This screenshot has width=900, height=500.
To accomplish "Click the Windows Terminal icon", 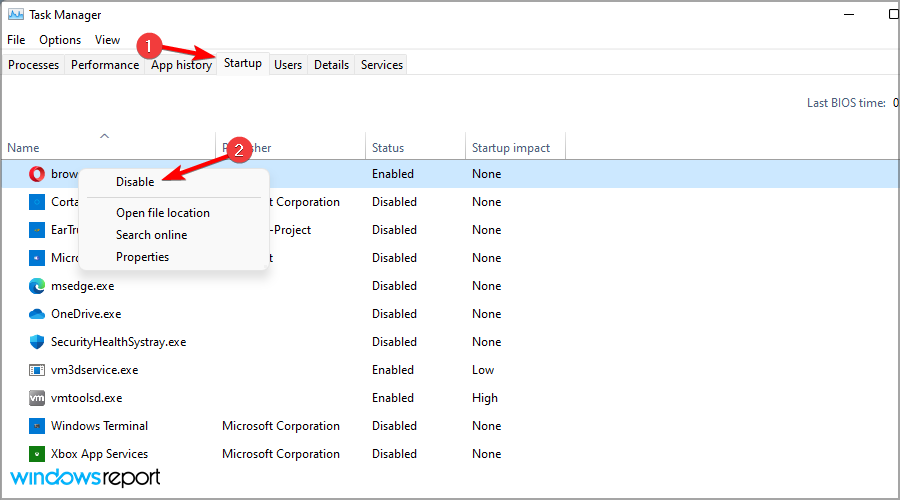I will click(37, 426).
